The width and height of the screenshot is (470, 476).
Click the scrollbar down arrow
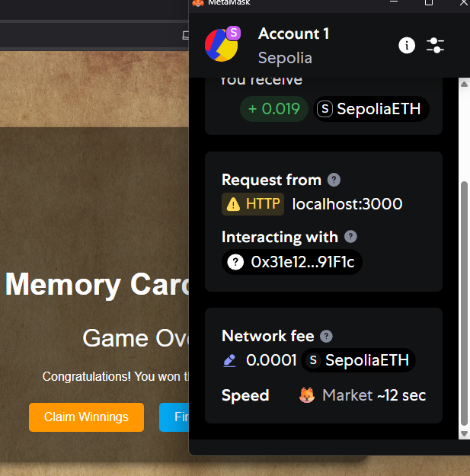pyautogui.click(x=464, y=434)
